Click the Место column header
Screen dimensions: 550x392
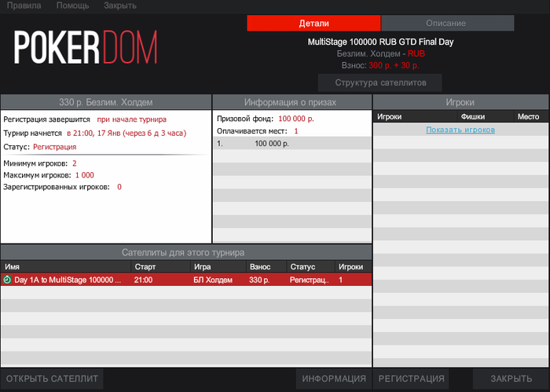pos(531,117)
